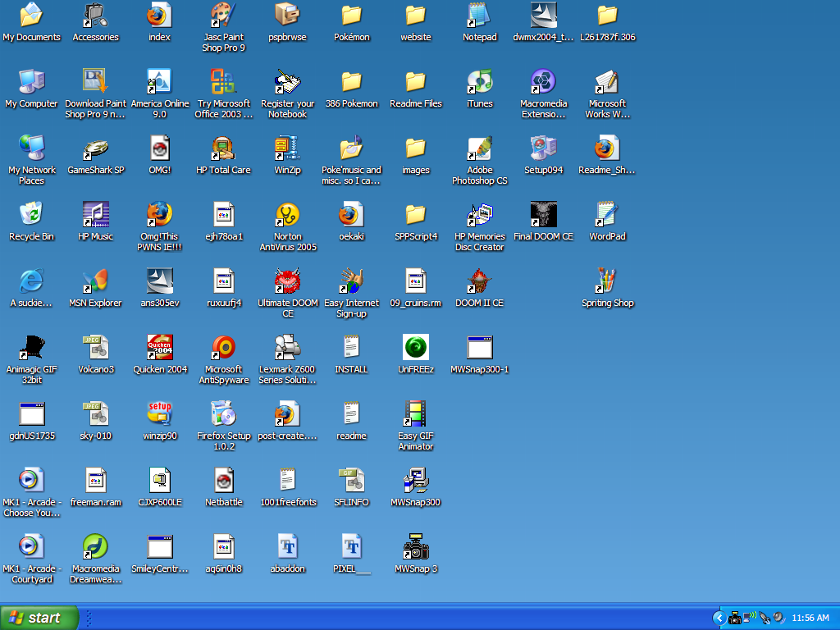Open the My Documents folder
This screenshot has width=840, height=630.
[x=32, y=15]
